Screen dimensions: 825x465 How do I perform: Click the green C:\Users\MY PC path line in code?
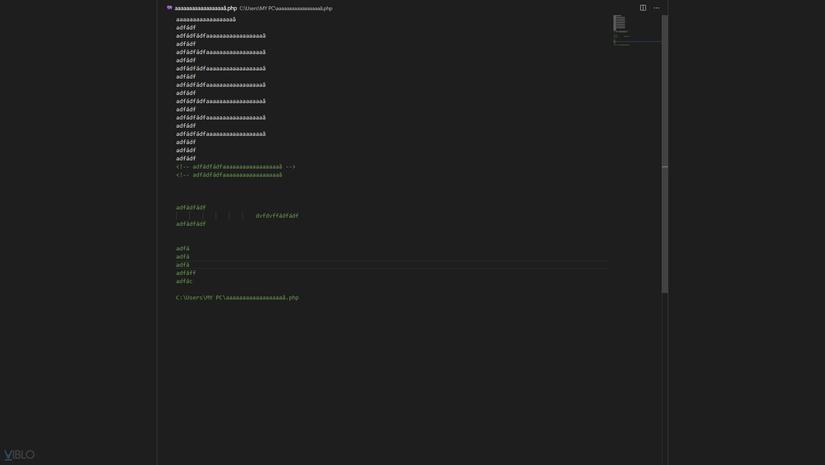237,298
